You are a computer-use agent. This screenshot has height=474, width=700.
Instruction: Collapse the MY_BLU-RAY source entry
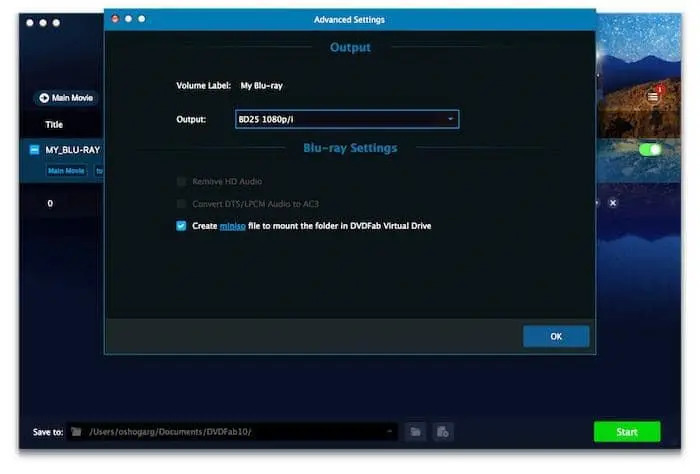(35, 150)
